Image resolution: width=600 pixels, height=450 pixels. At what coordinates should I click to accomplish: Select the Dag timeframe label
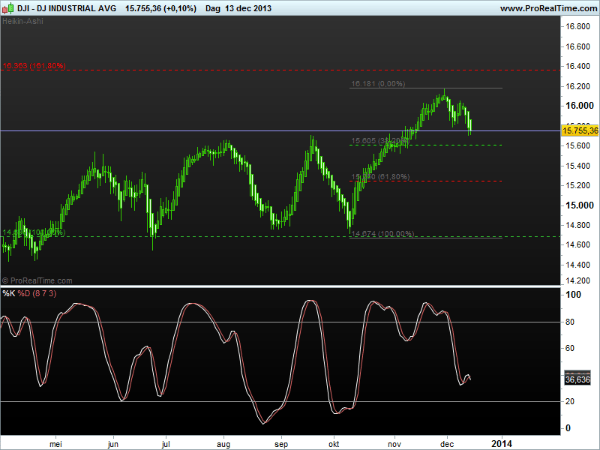213,8
